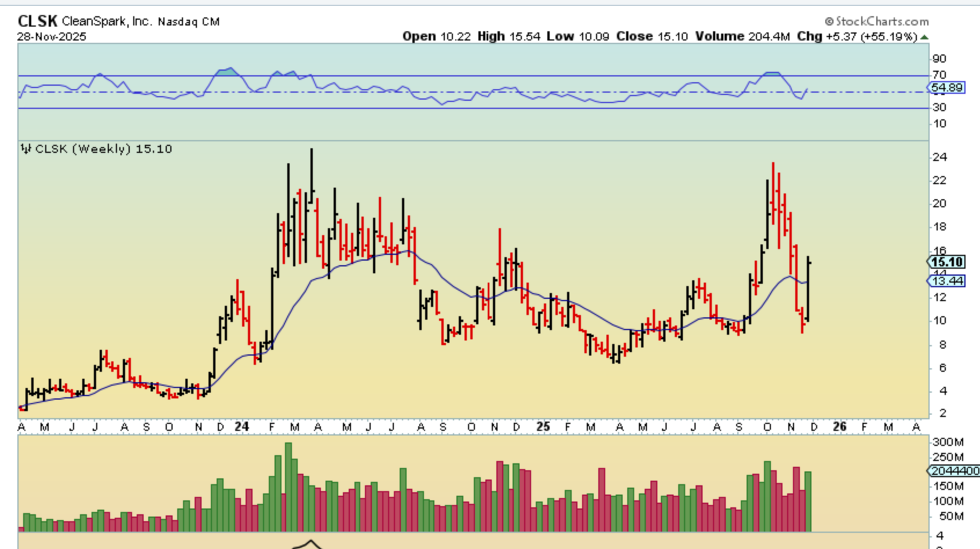Click the 250M volume axis label
This screenshot has height=549, width=980.
[x=948, y=457]
